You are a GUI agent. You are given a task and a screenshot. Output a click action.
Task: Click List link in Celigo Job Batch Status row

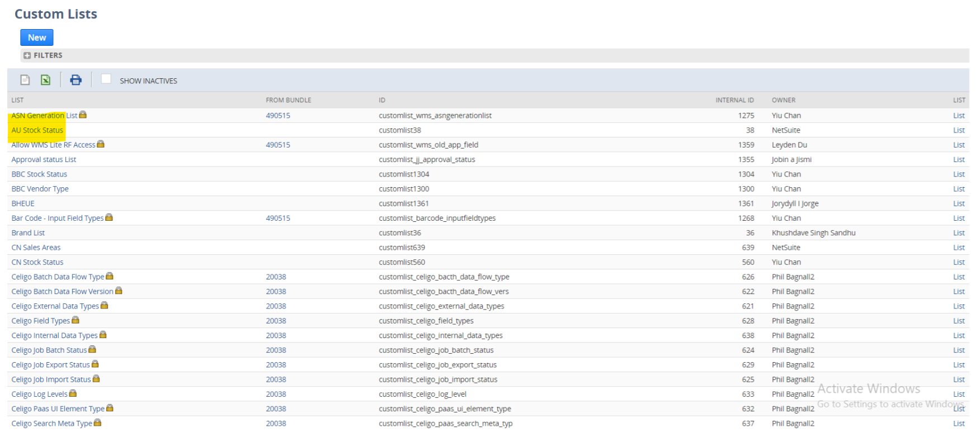tap(959, 350)
